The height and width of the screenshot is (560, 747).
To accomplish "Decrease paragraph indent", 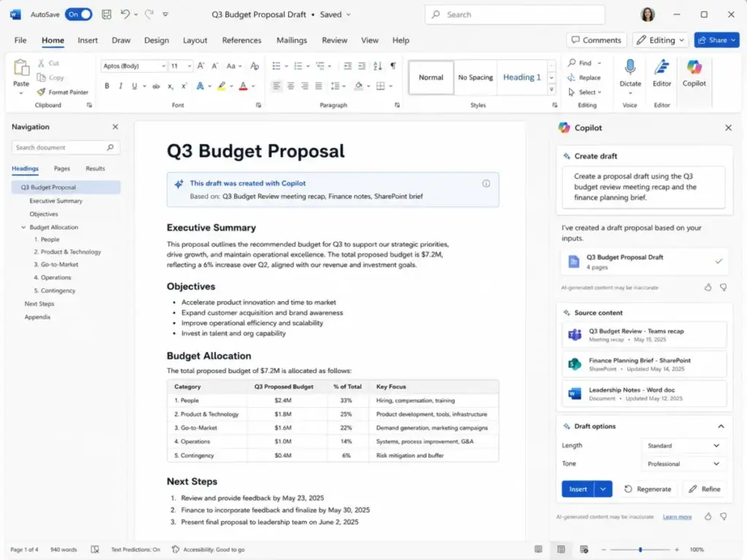I will tap(348, 66).
